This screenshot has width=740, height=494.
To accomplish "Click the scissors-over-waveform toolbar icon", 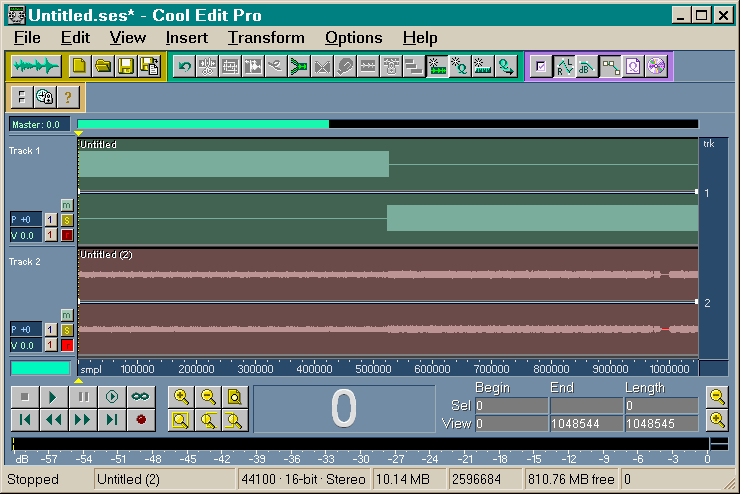I will coord(207,67).
